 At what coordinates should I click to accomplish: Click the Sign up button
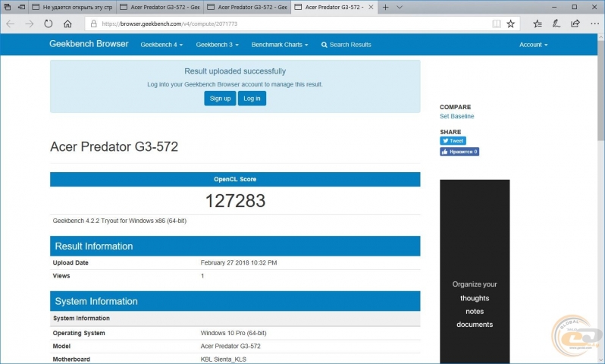tap(220, 99)
